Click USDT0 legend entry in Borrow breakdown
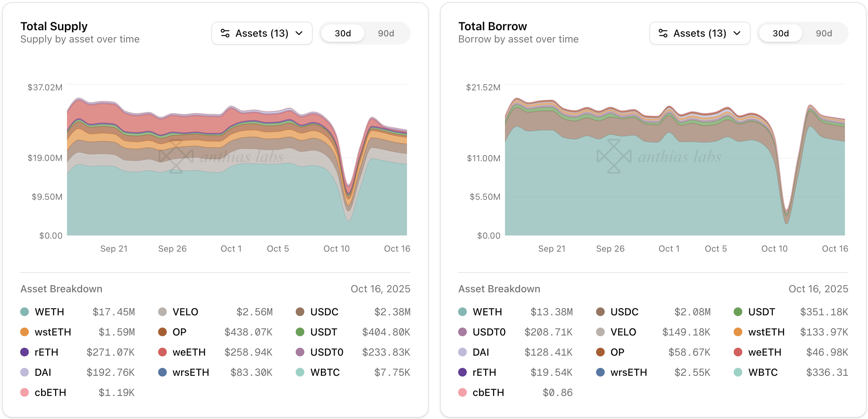Screen dimensions: 868x419 [x=489, y=332]
